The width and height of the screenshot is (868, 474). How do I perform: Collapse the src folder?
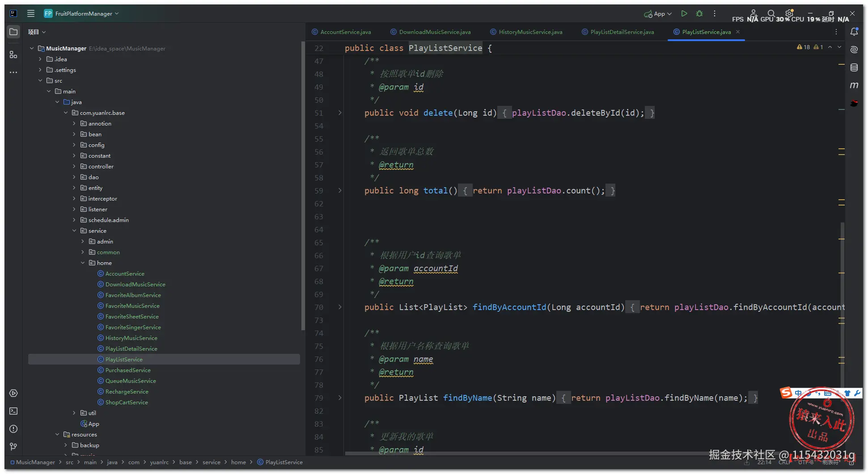(x=40, y=80)
